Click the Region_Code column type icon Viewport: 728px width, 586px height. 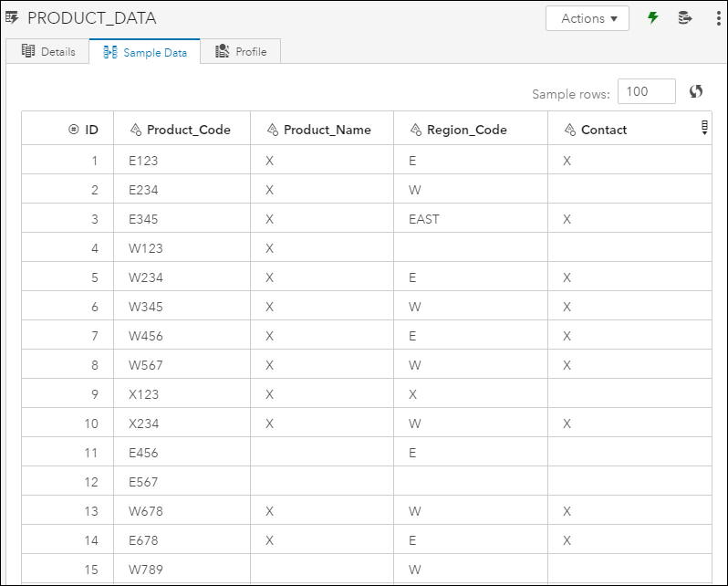(415, 130)
